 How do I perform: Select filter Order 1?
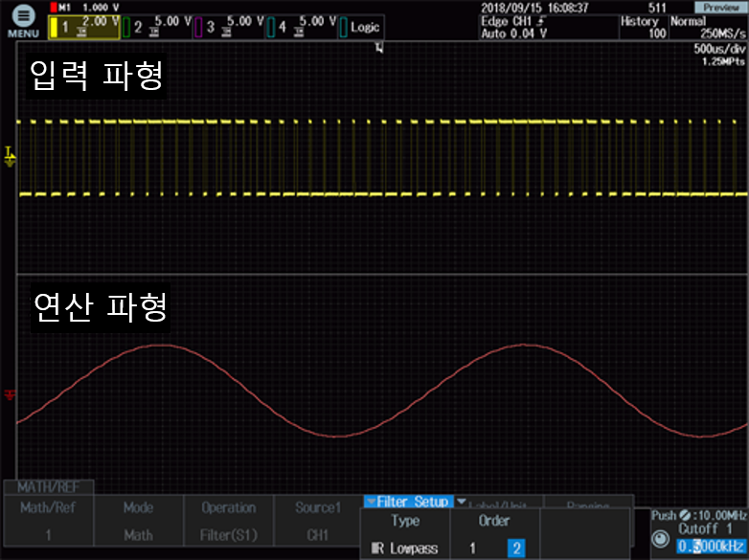pyautogui.click(x=472, y=548)
